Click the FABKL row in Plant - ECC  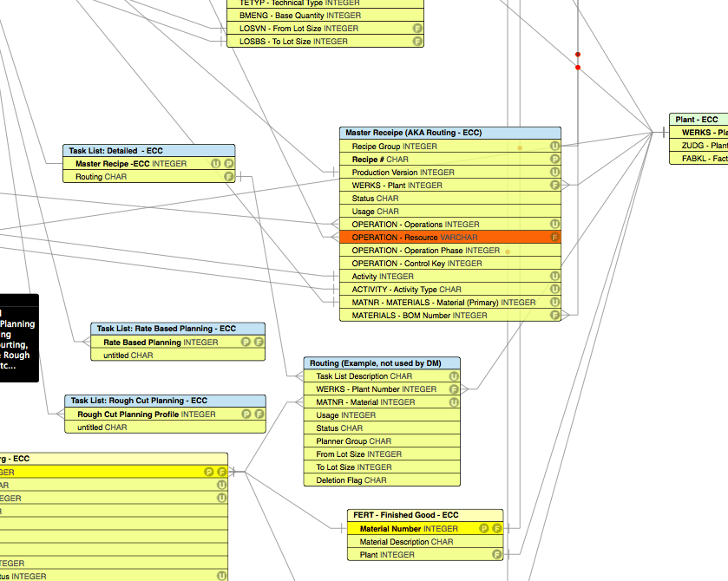tap(698, 158)
